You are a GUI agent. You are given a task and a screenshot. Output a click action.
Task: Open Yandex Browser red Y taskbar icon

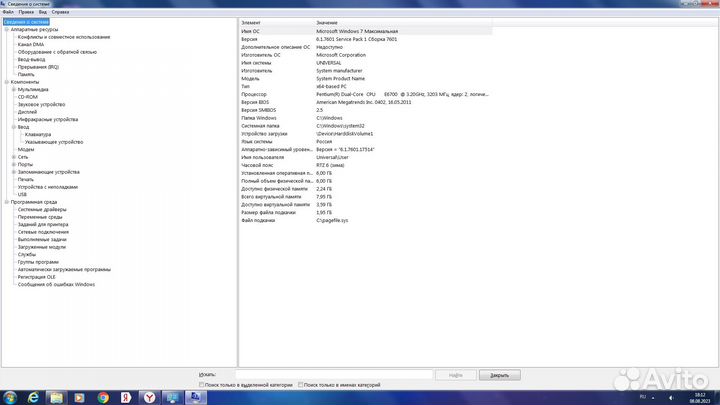coord(150,397)
